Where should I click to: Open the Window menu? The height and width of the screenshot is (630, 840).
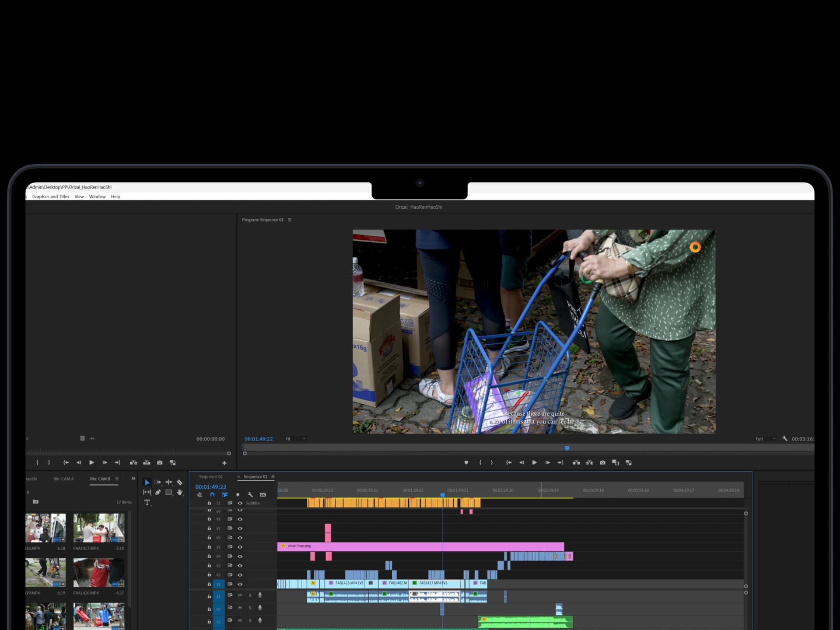click(x=97, y=196)
